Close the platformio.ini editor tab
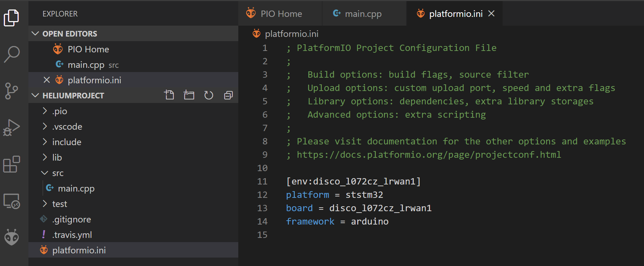Screen dimensions: 644x266 tap(491, 14)
